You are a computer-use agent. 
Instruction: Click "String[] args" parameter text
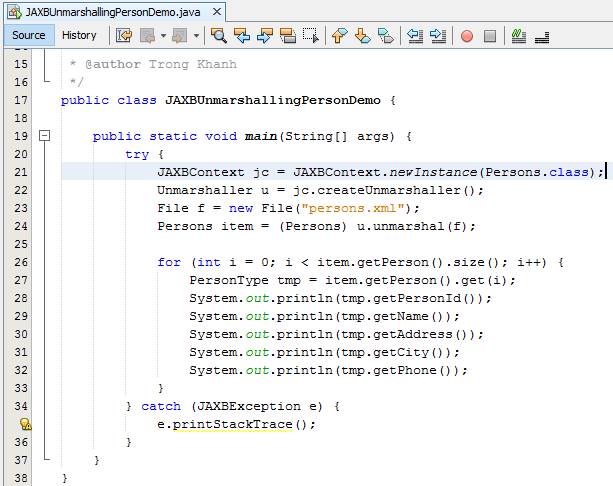pos(337,136)
